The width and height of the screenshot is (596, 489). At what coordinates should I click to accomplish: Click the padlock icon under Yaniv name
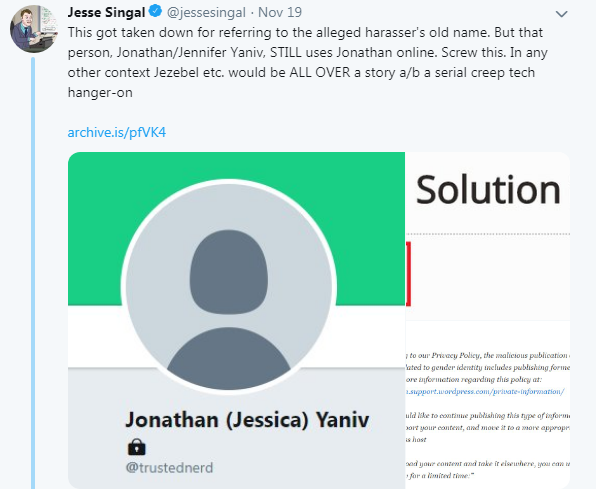tap(136, 447)
